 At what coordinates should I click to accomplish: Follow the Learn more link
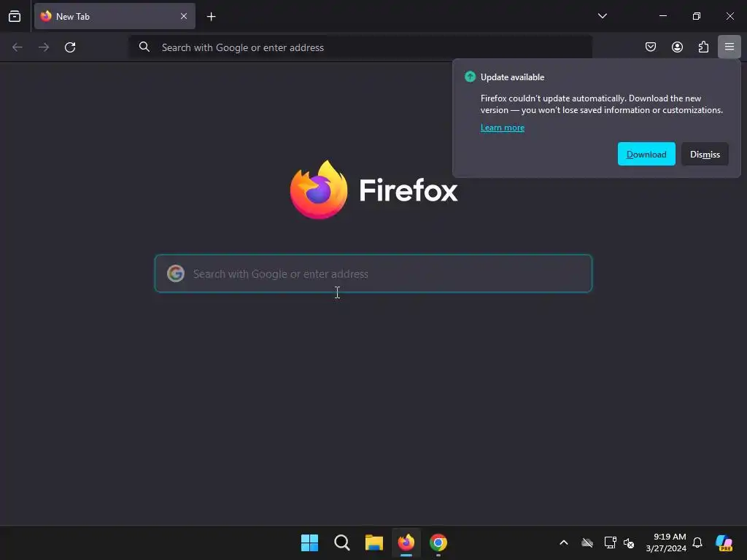coord(502,128)
